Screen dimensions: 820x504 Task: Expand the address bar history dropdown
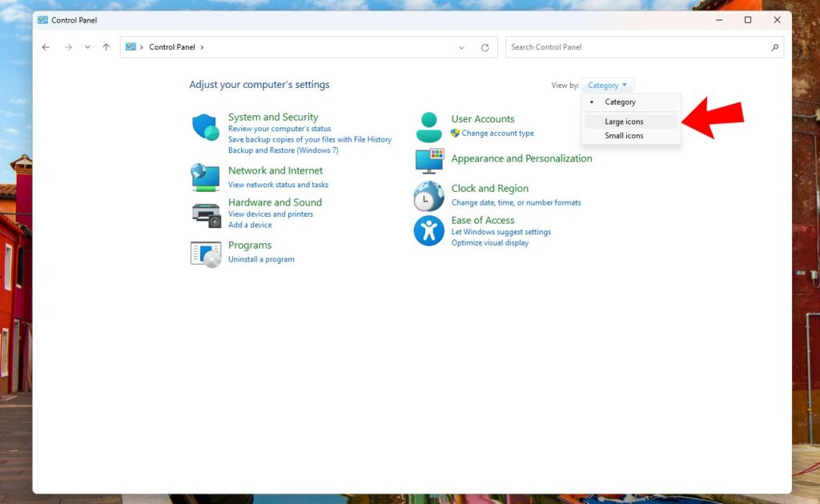click(x=461, y=47)
